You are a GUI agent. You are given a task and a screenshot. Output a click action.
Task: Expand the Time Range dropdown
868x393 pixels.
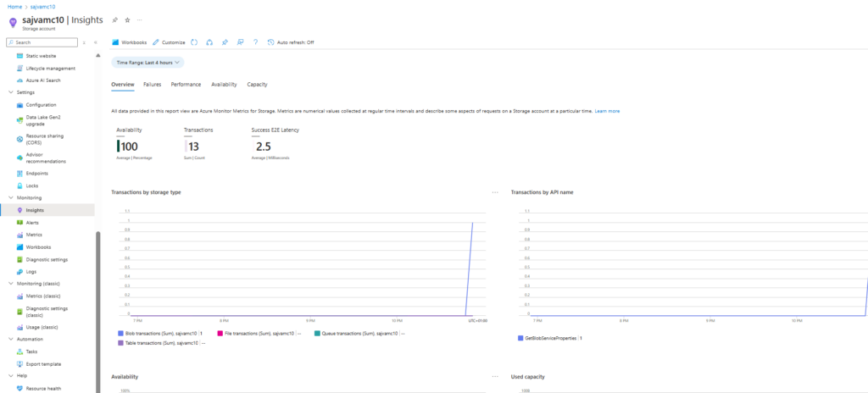148,62
